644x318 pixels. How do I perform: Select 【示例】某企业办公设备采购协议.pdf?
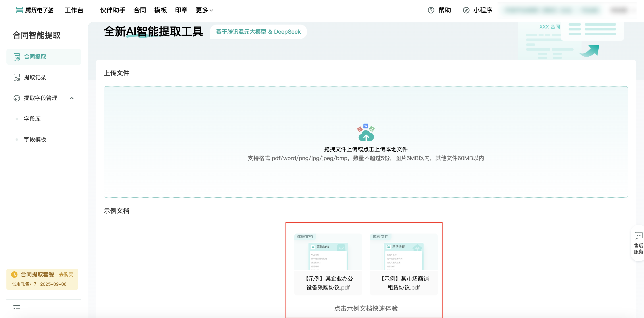(328, 283)
